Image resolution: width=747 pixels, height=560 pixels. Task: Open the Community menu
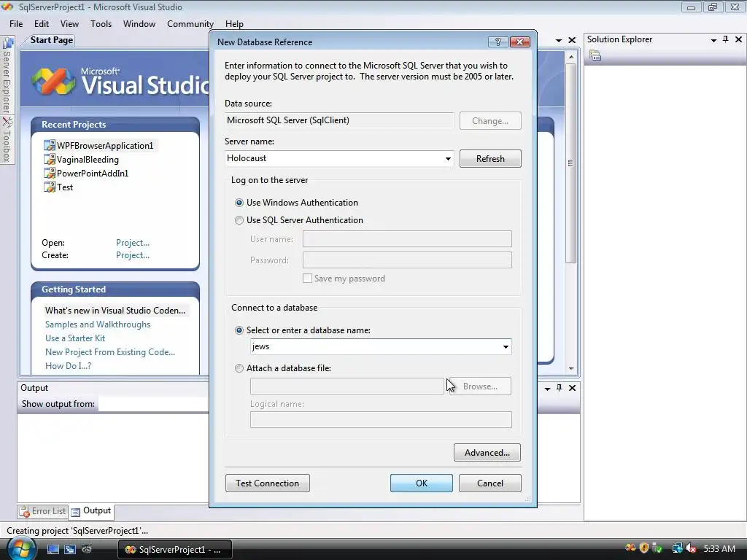(190, 24)
